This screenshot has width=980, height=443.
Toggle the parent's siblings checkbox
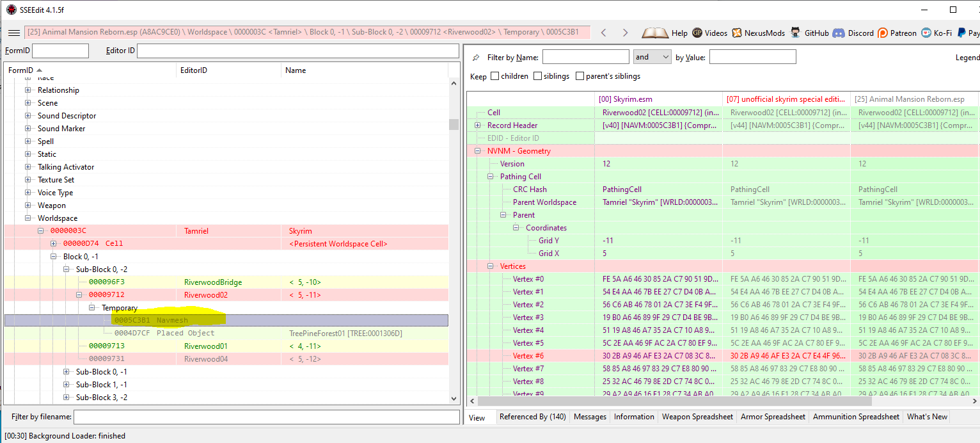580,76
